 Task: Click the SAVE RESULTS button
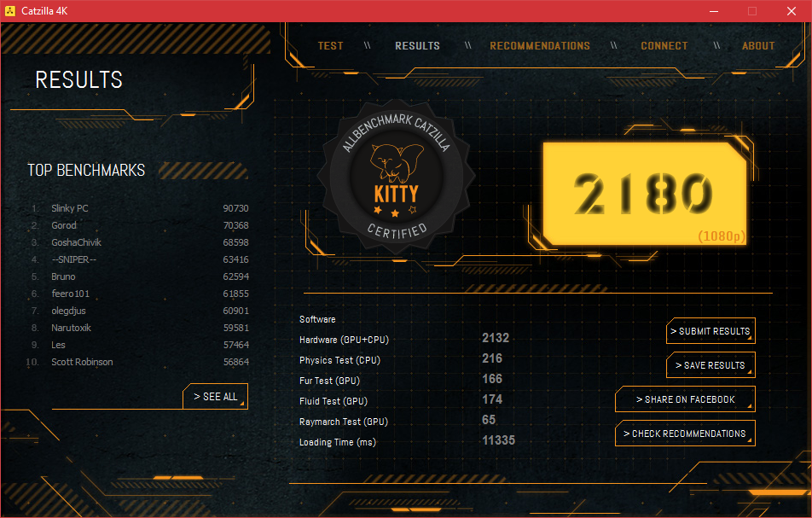click(x=710, y=365)
